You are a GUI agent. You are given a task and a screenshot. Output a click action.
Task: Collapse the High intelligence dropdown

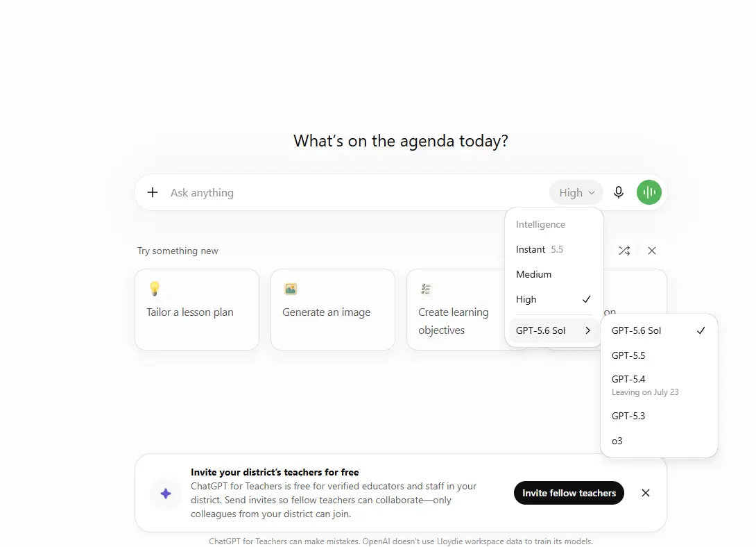[576, 192]
